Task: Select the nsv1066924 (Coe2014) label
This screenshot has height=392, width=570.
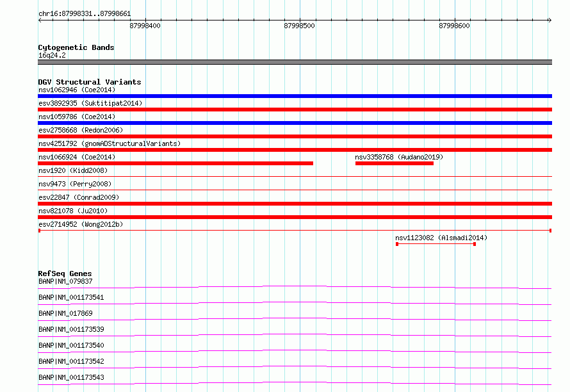Action: click(x=77, y=157)
